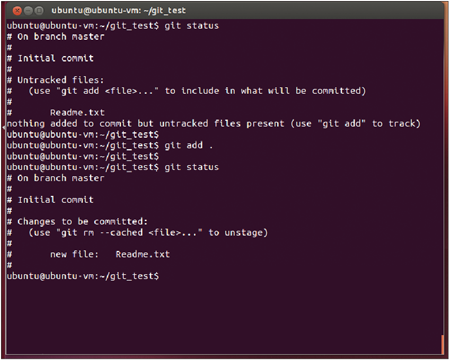Maximize the git_test terminal window
This screenshot has height=360, width=450.
coord(39,11)
